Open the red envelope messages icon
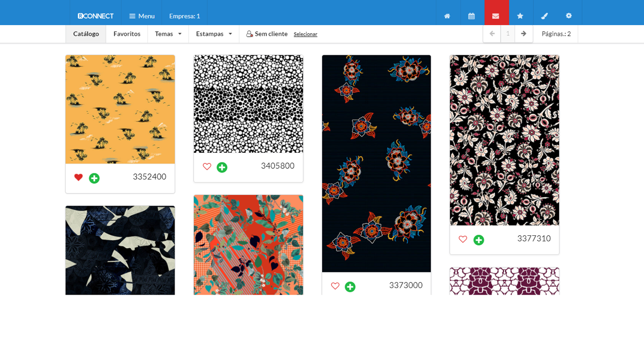The height and width of the screenshot is (362, 644). (x=496, y=16)
